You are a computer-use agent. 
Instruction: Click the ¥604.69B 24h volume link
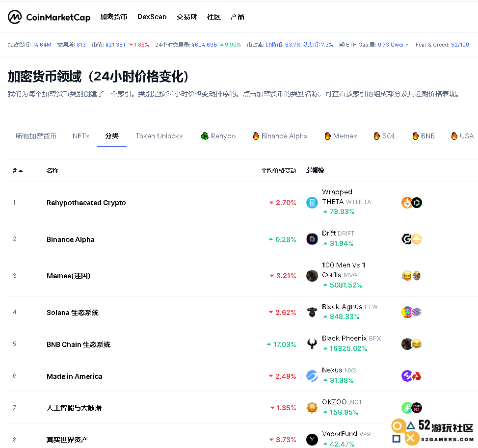pos(204,45)
